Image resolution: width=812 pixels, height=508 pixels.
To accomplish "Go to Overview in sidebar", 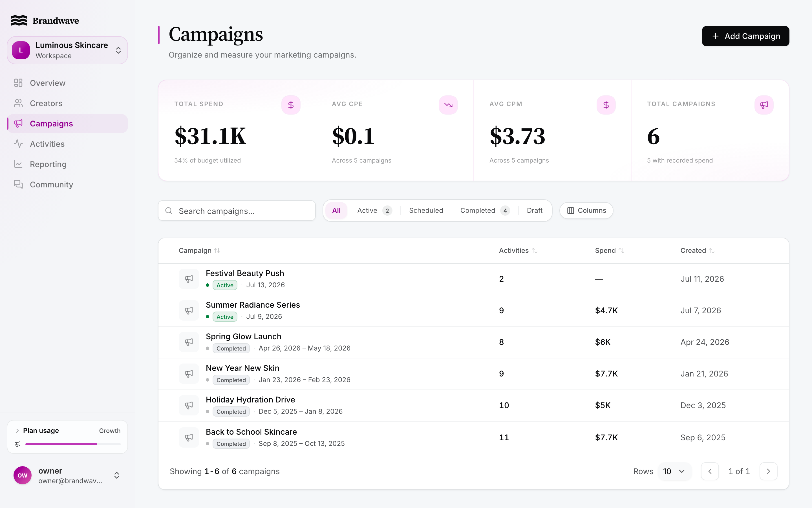I will click(x=67, y=83).
